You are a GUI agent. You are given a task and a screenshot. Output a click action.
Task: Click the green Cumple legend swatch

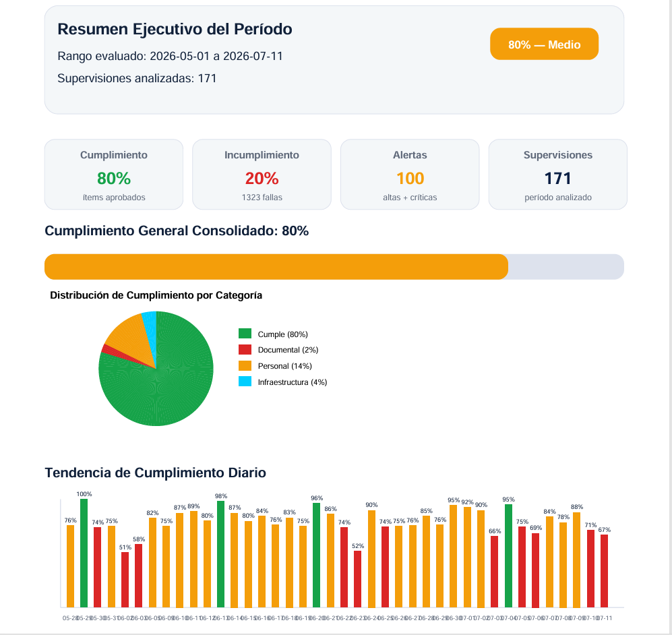(x=245, y=334)
